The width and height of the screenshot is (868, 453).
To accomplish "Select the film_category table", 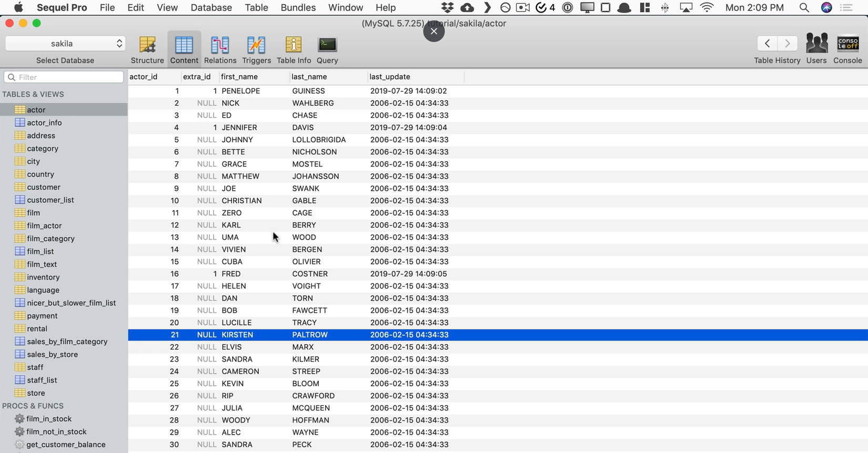I will (x=64, y=239).
